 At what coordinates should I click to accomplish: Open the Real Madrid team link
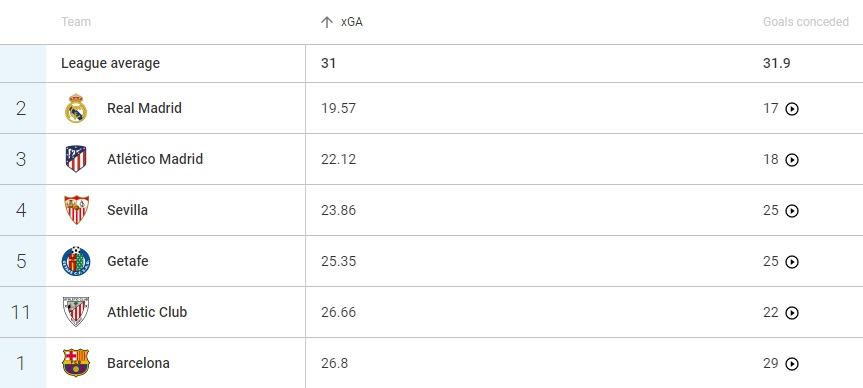pyautogui.click(x=144, y=108)
